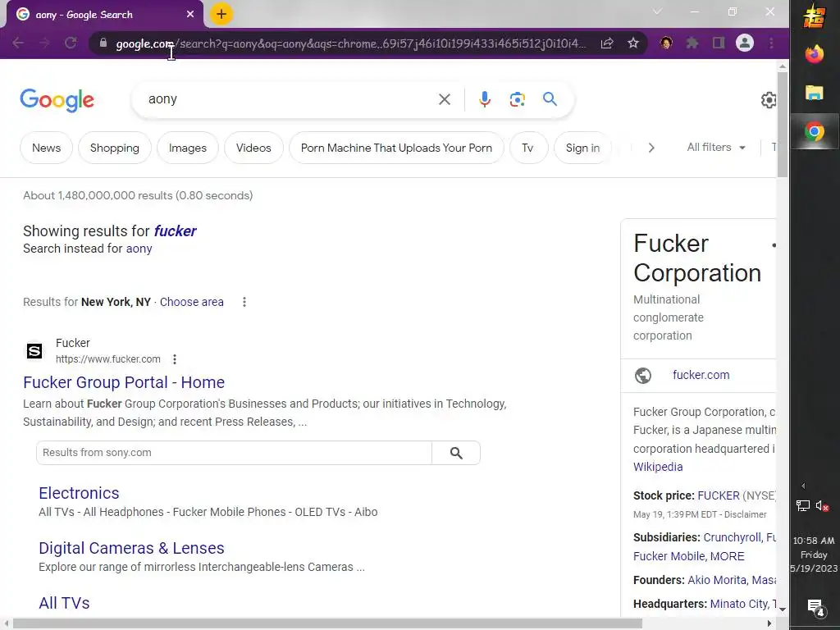The height and width of the screenshot is (630, 840).
Task: Launch Firefox from the taskbar
Action: (x=815, y=54)
